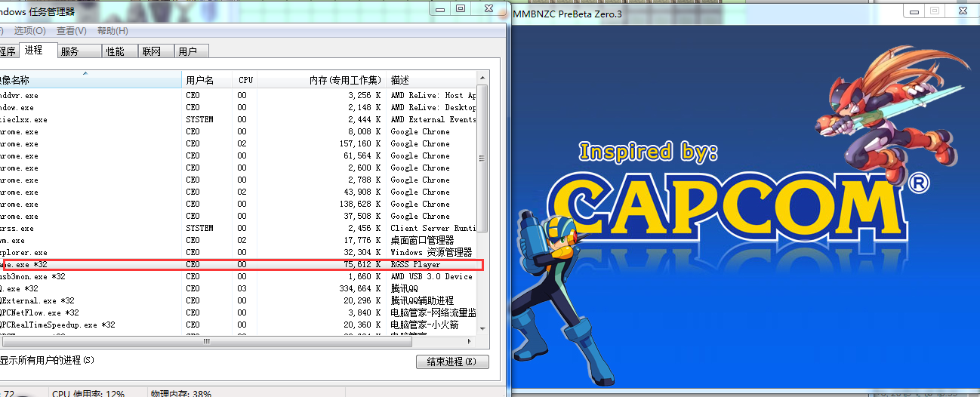980x397 pixels.
Task: Switch to the 服务 tab
Action: (x=79, y=51)
